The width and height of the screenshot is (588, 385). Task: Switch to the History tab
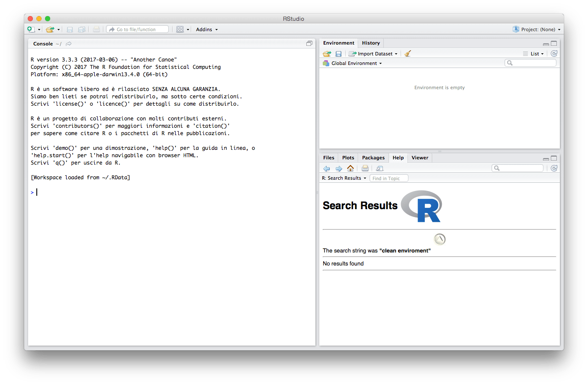click(x=371, y=43)
